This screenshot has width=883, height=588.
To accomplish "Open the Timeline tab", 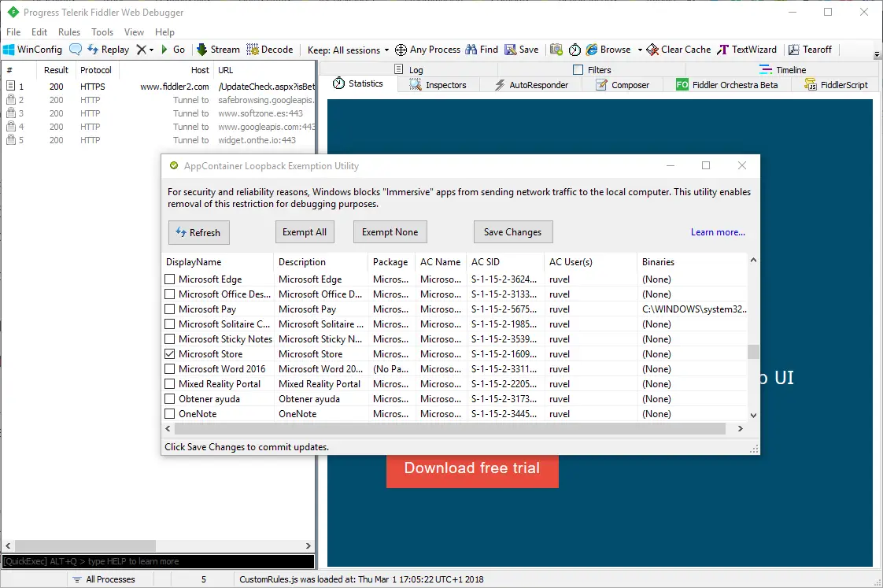I will pyautogui.click(x=783, y=69).
